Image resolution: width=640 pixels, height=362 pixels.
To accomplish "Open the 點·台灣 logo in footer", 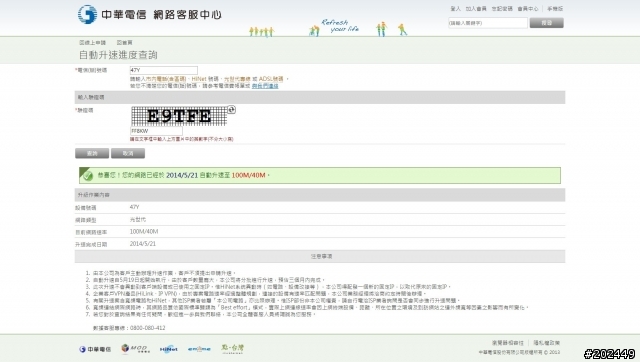I will [x=232, y=348].
